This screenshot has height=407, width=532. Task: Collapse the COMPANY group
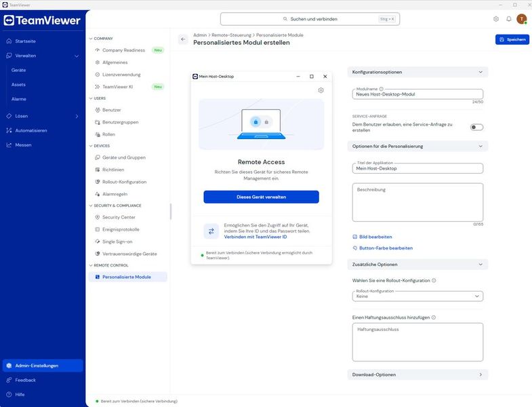click(x=91, y=39)
